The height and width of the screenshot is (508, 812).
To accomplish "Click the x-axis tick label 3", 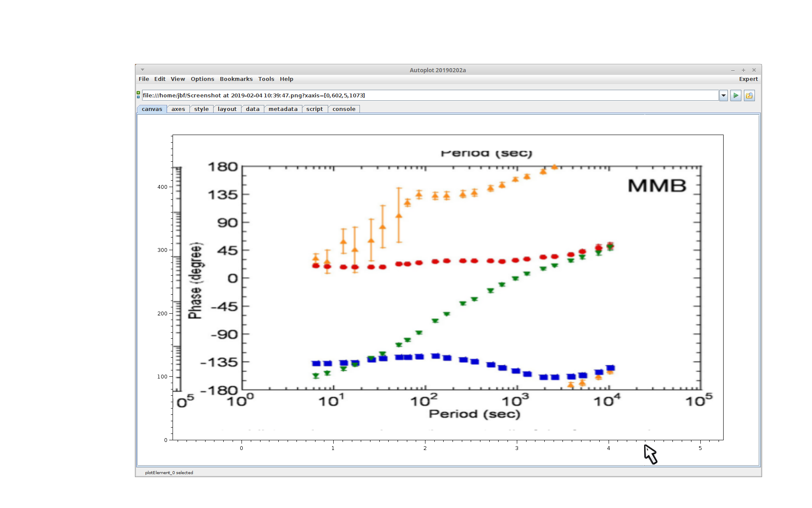I will coord(517,448).
